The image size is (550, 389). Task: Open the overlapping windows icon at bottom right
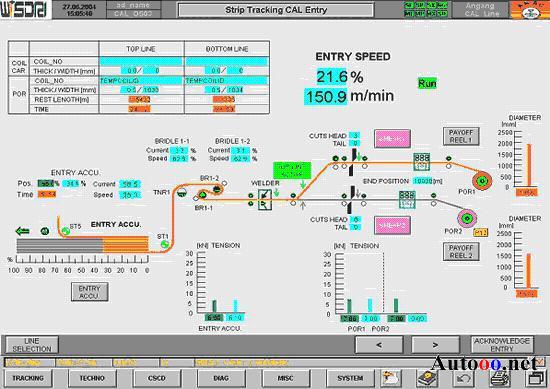click(536, 378)
